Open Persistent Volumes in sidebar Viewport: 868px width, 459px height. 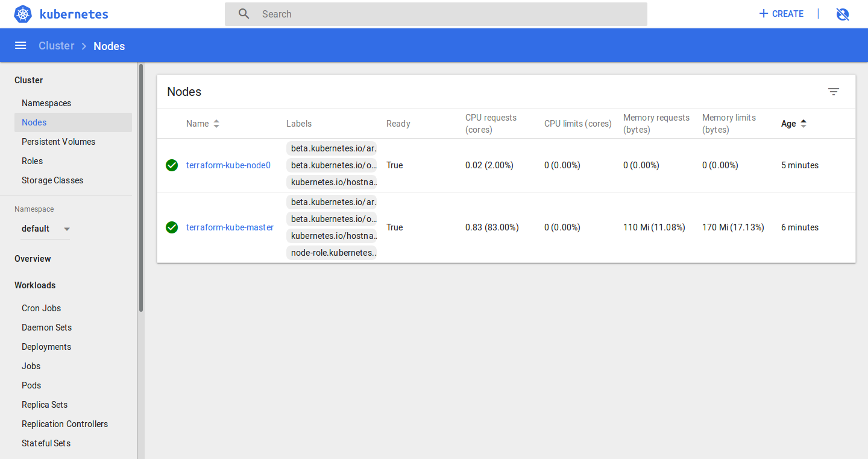point(58,142)
